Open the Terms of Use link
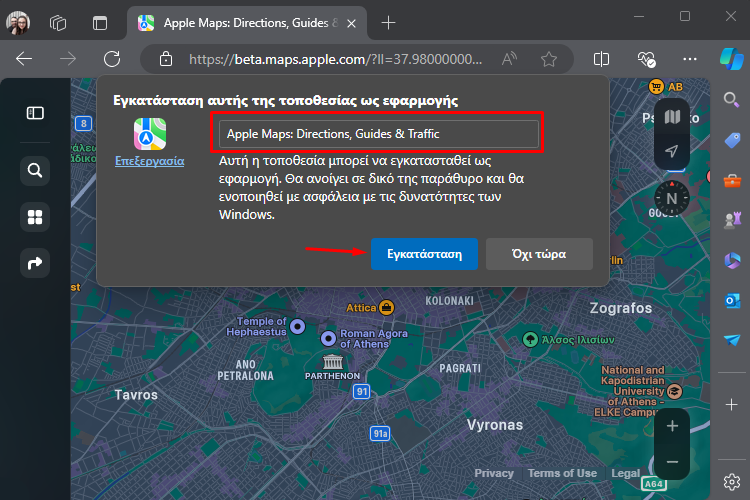Screen dimensions: 750x500 click(562, 473)
